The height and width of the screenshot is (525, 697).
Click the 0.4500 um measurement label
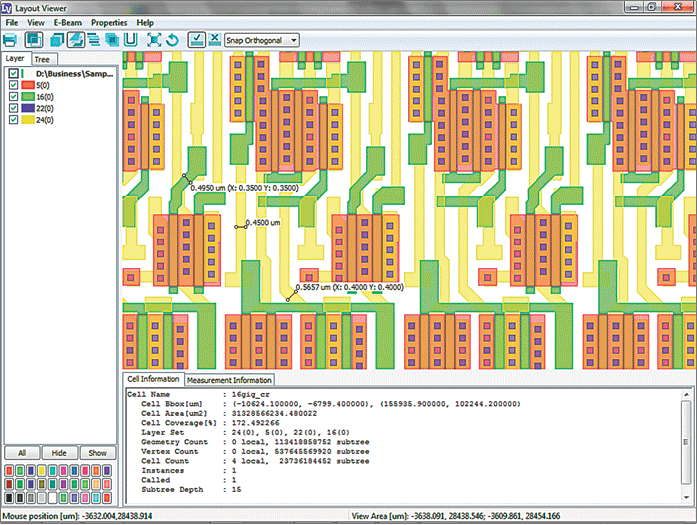click(263, 222)
